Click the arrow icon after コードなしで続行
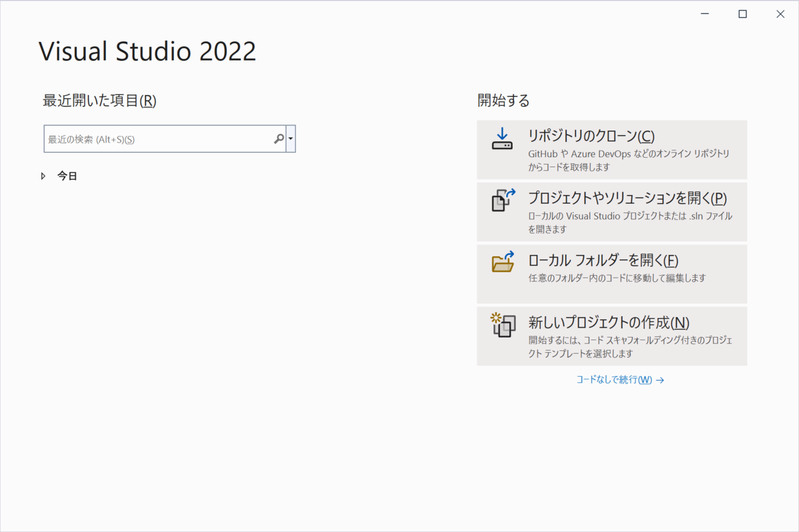The width and height of the screenshot is (799, 532). point(659,379)
